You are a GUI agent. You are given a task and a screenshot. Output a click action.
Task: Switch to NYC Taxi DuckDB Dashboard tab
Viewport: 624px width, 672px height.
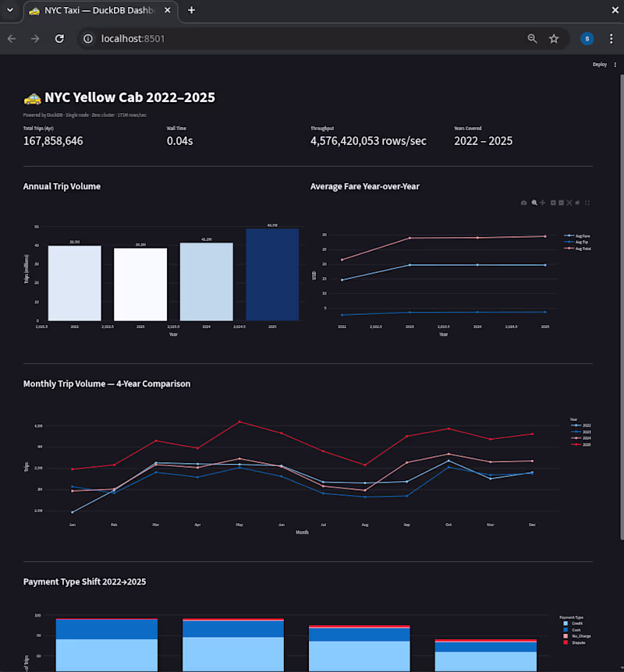pyautogui.click(x=101, y=10)
